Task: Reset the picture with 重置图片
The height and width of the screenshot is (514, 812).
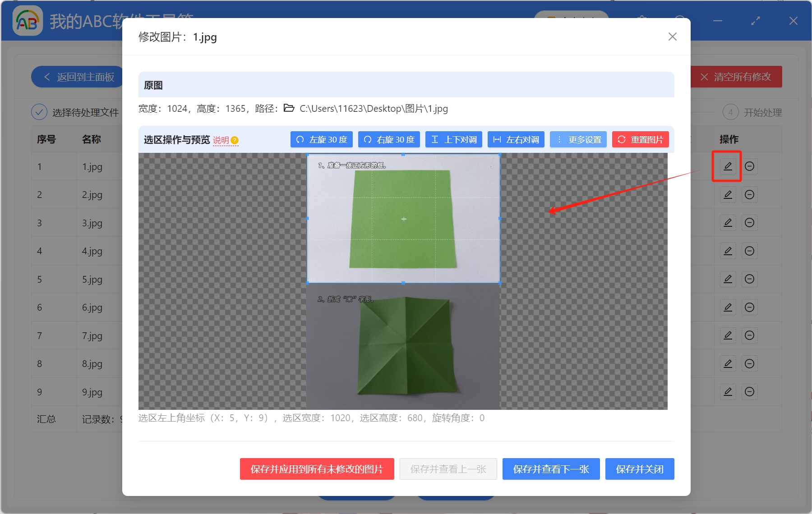Action: [640, 139]
